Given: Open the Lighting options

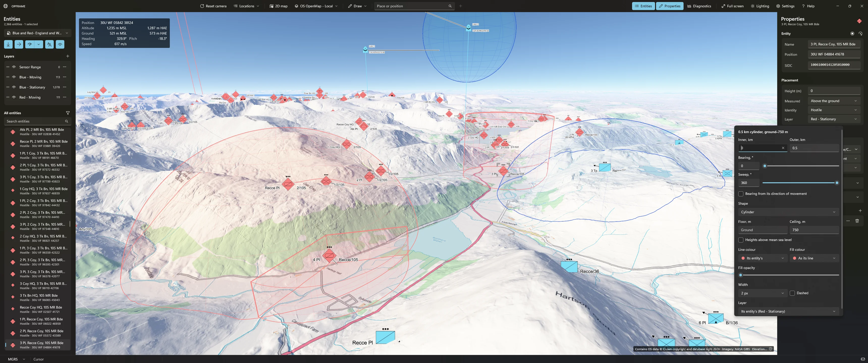Looking at the screenshot, I should 760,6.
